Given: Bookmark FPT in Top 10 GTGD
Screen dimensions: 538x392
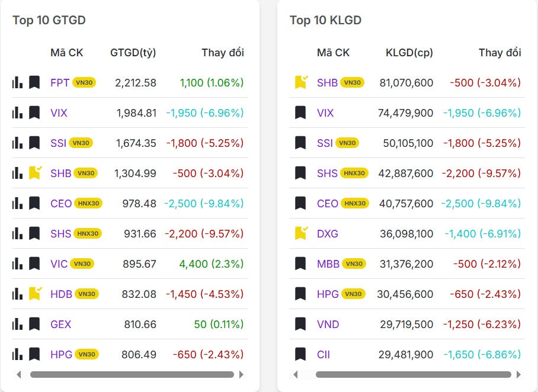Looking at the screenshot, I should [34, 82].
